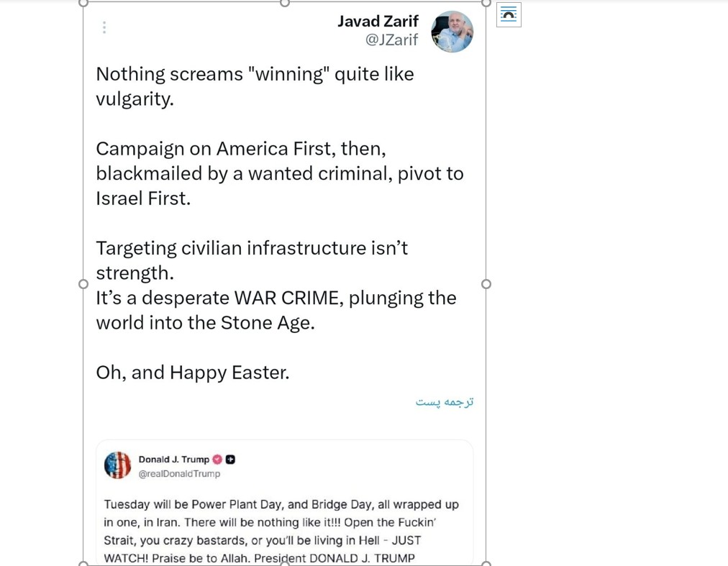The width and height of the screenshot is (728, 566).
Task: Click the top-center image resize handle
Action: coord(285,3)
